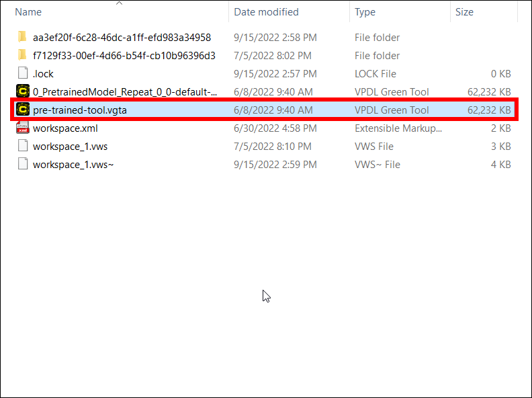Screen dimensions: 532x398
Task: Select folder name starting with f7129f33
Action: coord(124,56)
